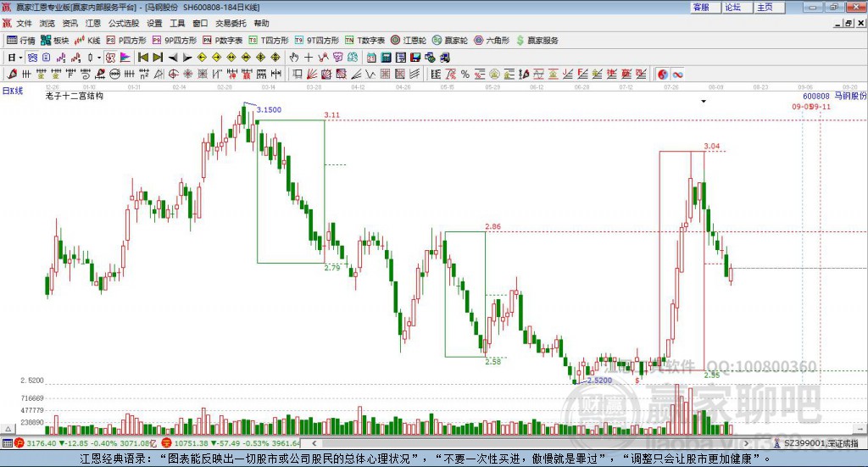
Task: Select the crosshair cursor tool
Action: tap(309, 58)
